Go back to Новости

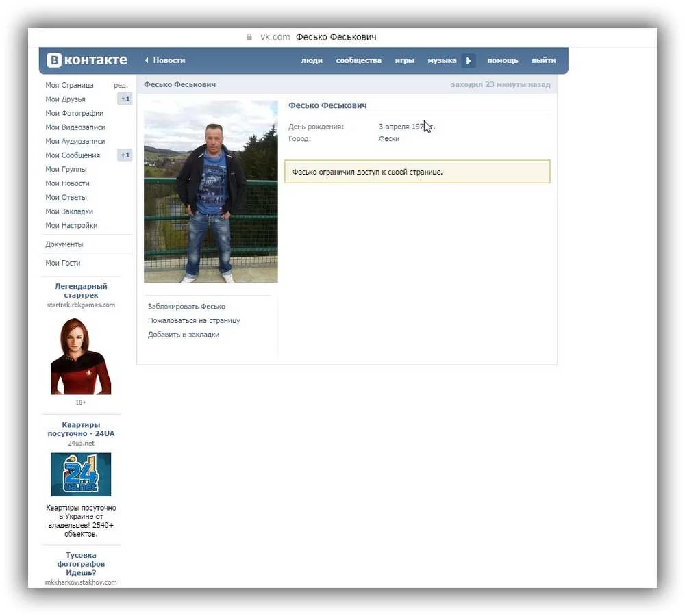(x=165, y=60)
